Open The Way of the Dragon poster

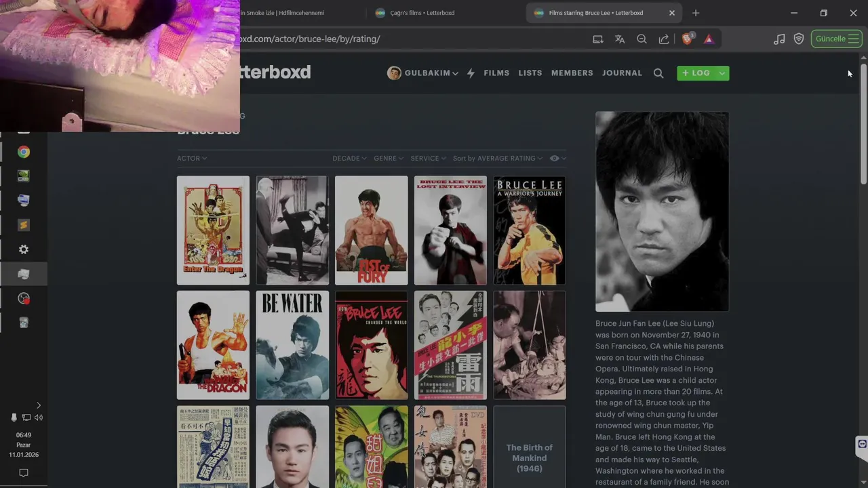pyautogui.click(x=213, y=345)
